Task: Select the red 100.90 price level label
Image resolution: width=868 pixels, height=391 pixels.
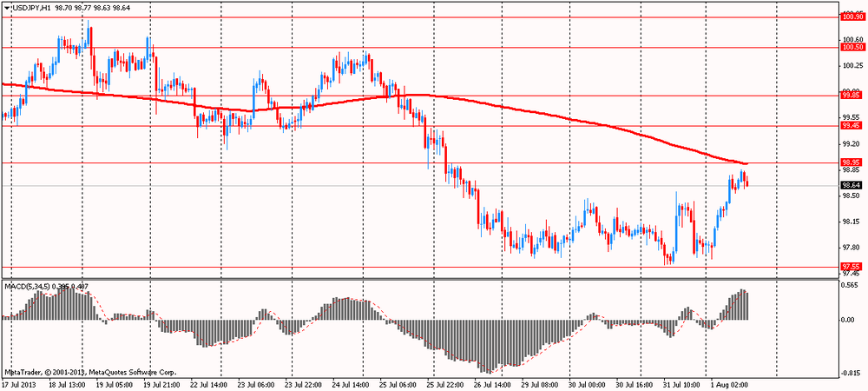Action: tap(852, 17)
